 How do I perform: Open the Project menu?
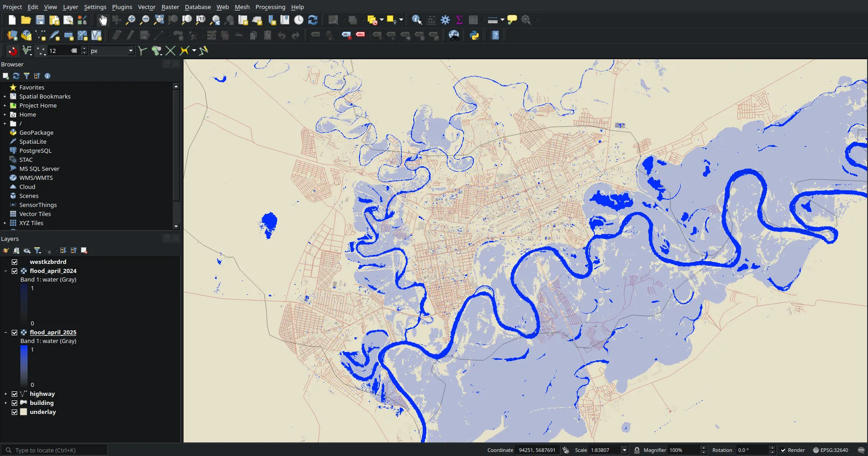[12, 7]
